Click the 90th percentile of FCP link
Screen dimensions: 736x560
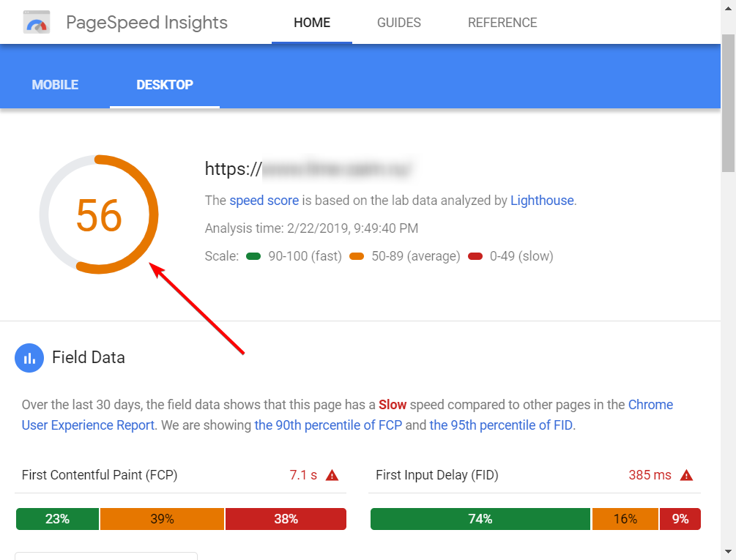pyautogui.click(x=328, y=425)
